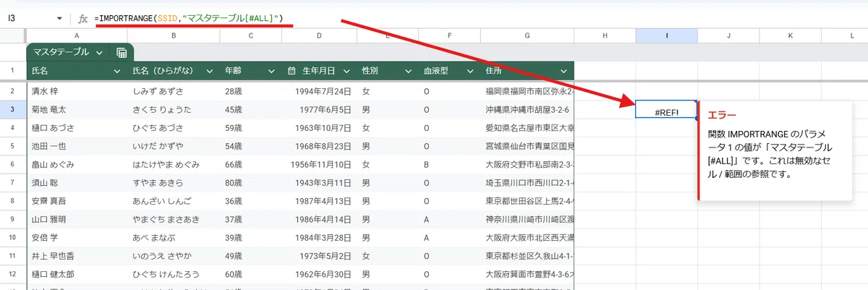
Task: Click the age cell 66歳
Action: pyautogui.click(x=250, y=164)
